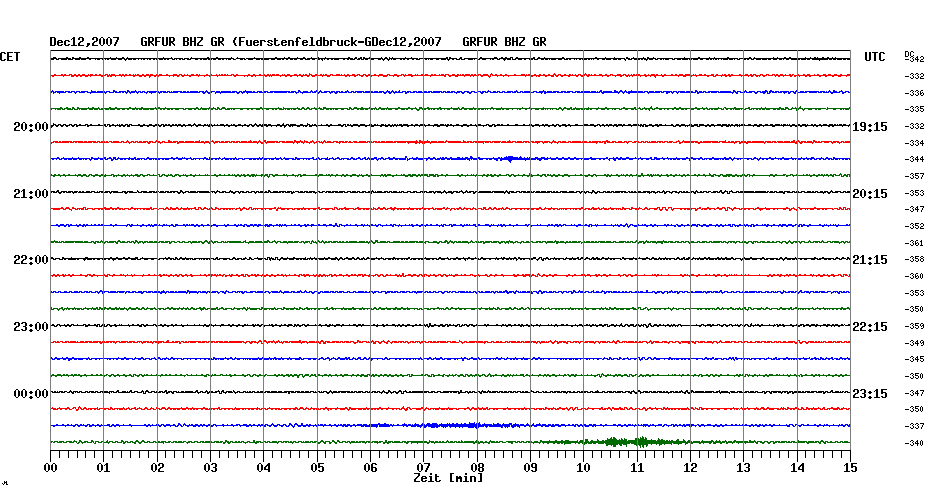Click the 04 minute axis tick label
930x494 pixels.
[x=264, y=468]
